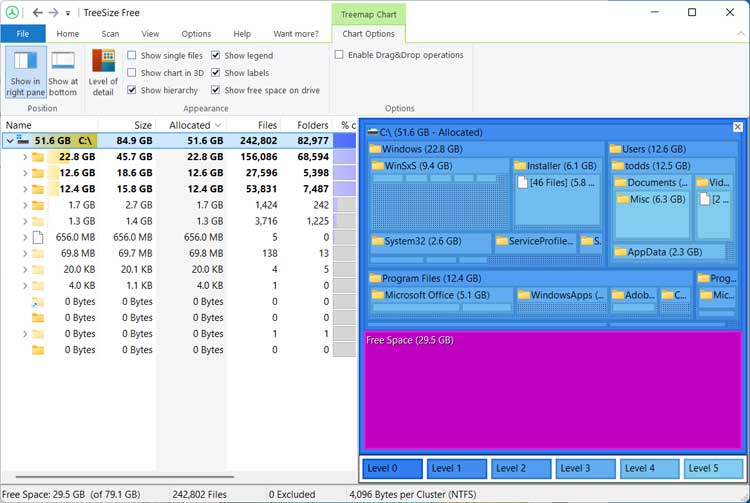The image size is (750, 503).
Task: Go back with the left arrow
Action: click(37, 12)
